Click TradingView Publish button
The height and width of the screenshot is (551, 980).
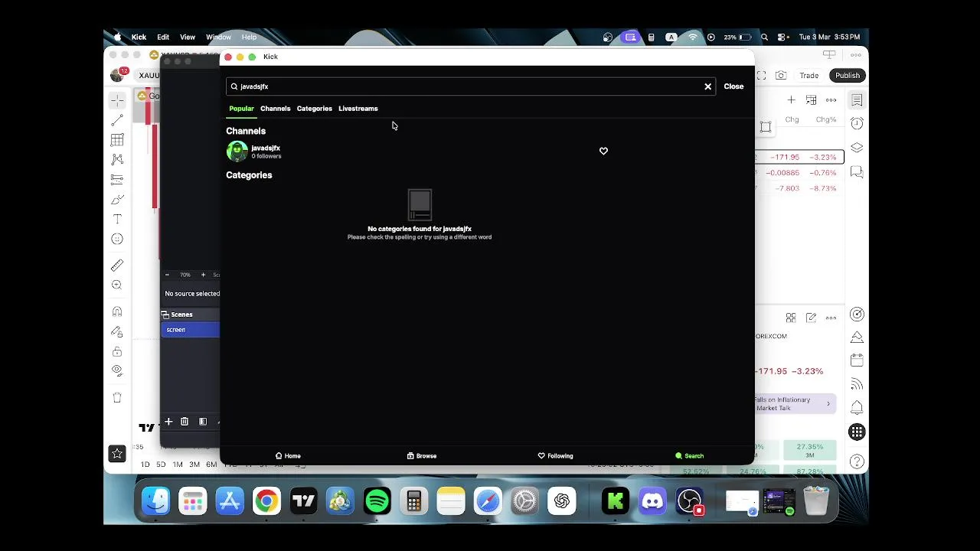point(847,76)
